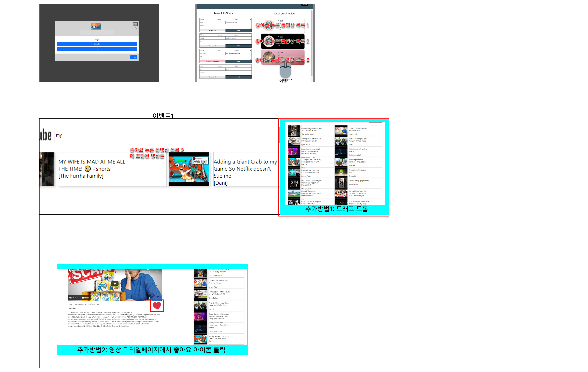The image size is (588, 372).
Task: Click the blue Close button in Login dialog
Action: click(133, 57)
